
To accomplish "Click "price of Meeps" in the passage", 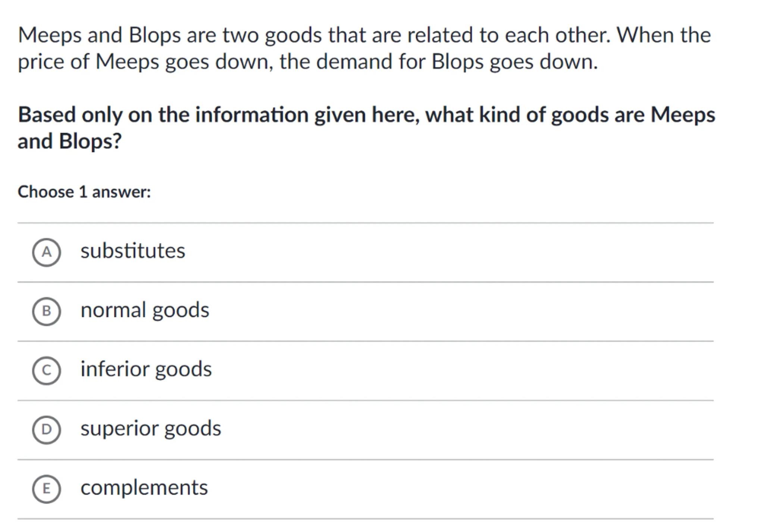I will (89, 62).
